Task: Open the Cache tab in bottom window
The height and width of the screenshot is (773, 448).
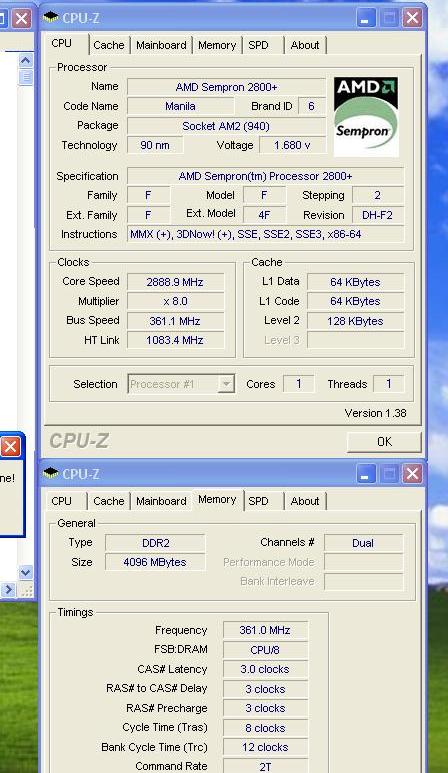Action: pos(109,501)
